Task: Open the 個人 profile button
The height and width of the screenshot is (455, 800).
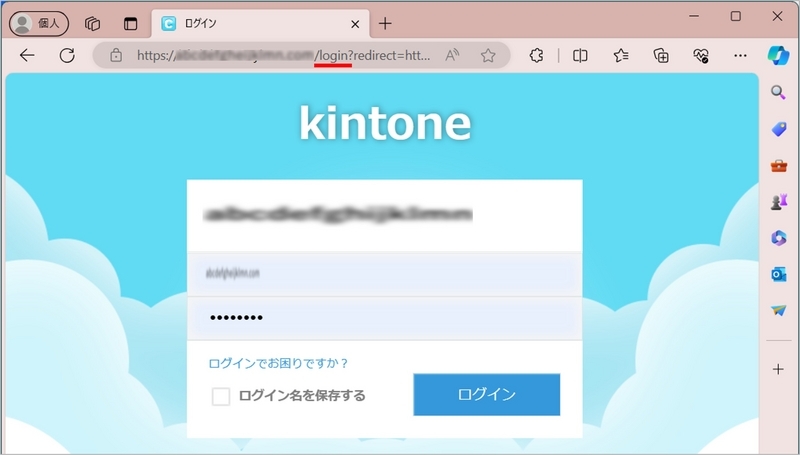Action: click(x=39, y=23)
